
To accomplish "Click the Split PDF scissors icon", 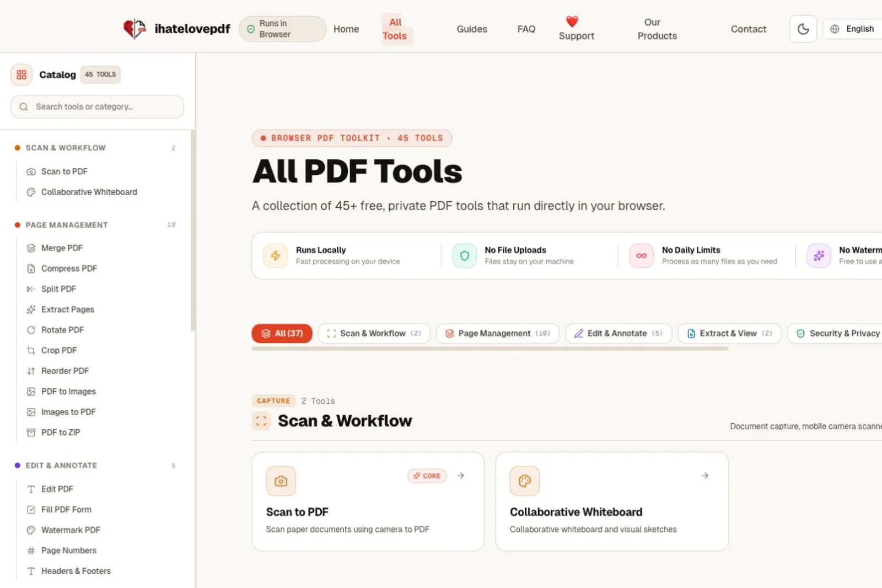I will 31,289.
